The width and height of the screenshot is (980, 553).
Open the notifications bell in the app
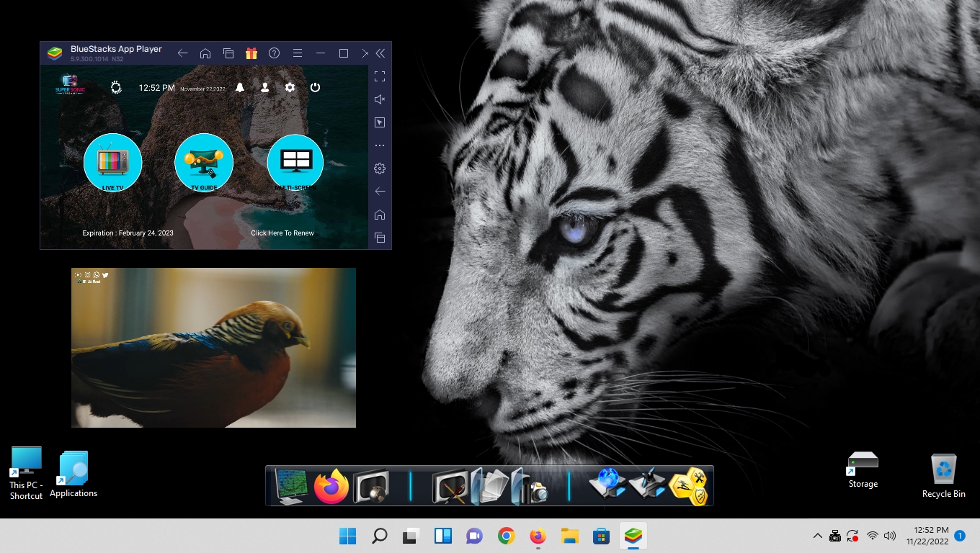pos(240,87)
